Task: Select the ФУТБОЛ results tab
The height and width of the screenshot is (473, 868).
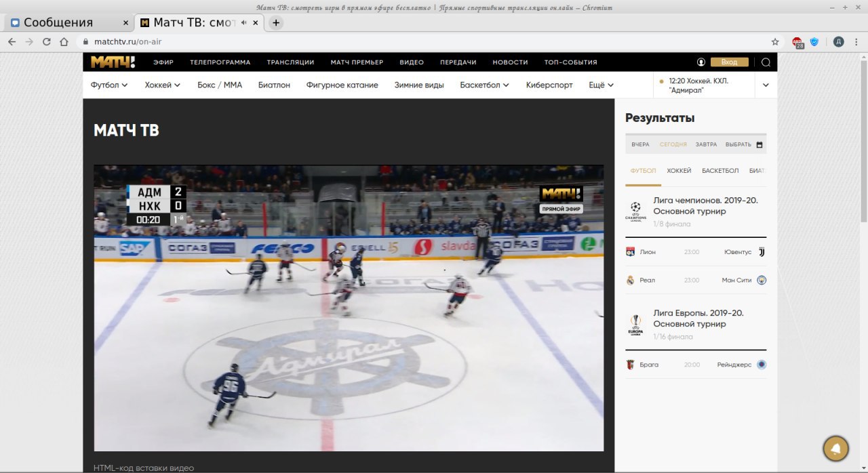Action: tap(643, 171)
